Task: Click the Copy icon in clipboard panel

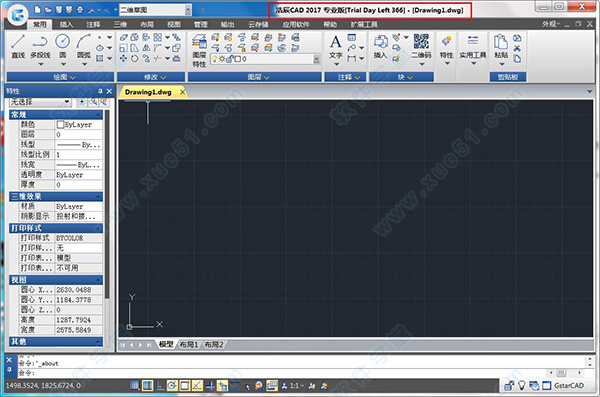Action: pyautogui.click(x=517, y=59)
